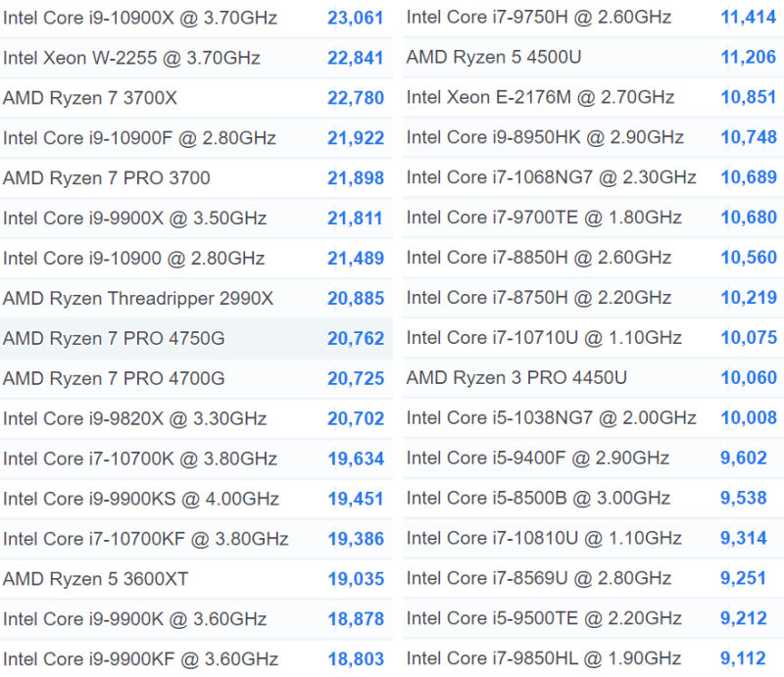Open the 20,725 score
The height and width of the screenshot is (677, 784).
(356, 378)
